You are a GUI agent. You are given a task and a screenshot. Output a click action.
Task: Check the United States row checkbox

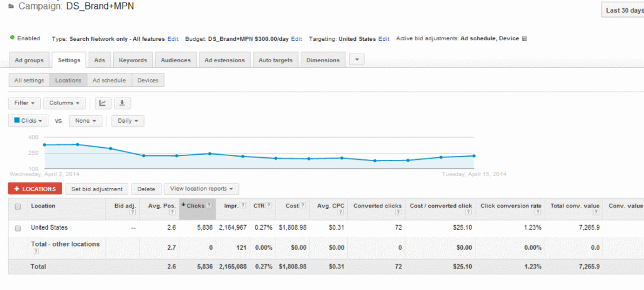tap(18, 228)
